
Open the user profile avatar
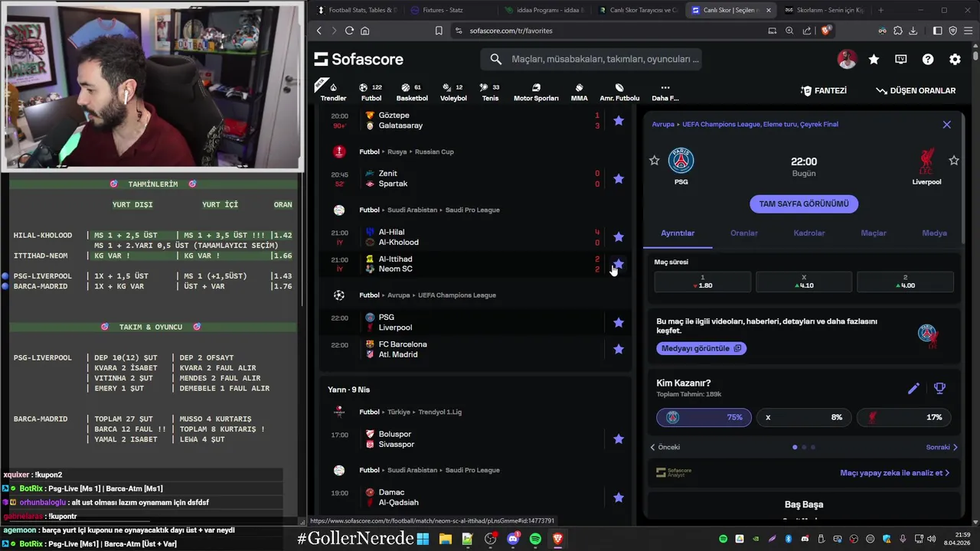(847, 59)
